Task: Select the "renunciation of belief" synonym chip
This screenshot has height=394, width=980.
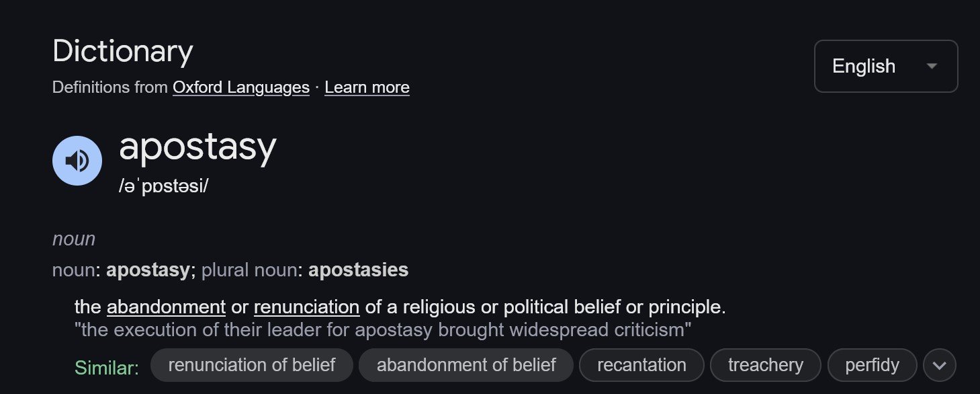Action: pos(251,365)
